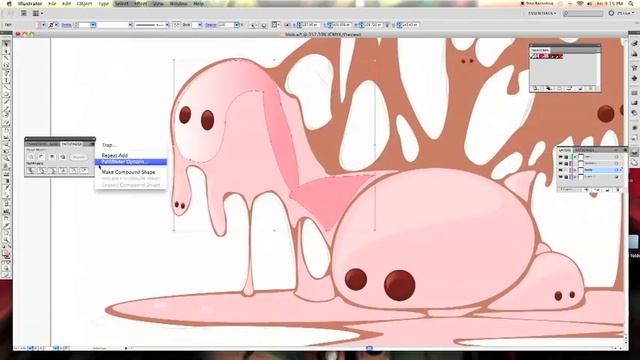Click the Expand button in Pathfinder panel
The image size is (640, 360).
[x=78, y=157]
